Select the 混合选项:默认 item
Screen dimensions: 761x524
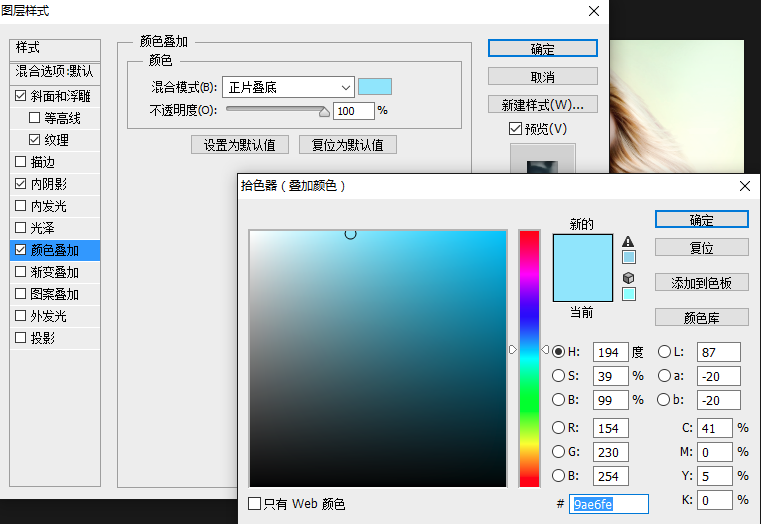coord(55,72)
